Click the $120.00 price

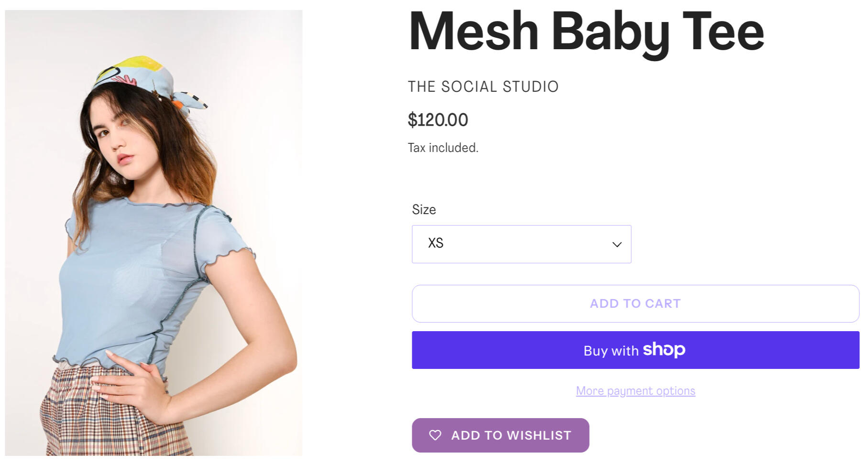tap(438, 120)
